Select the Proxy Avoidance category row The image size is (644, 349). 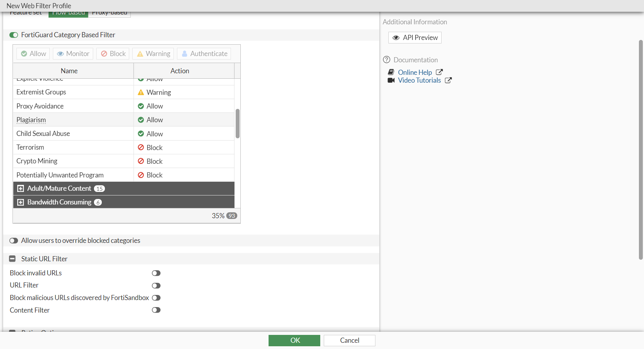click(124, 106)
